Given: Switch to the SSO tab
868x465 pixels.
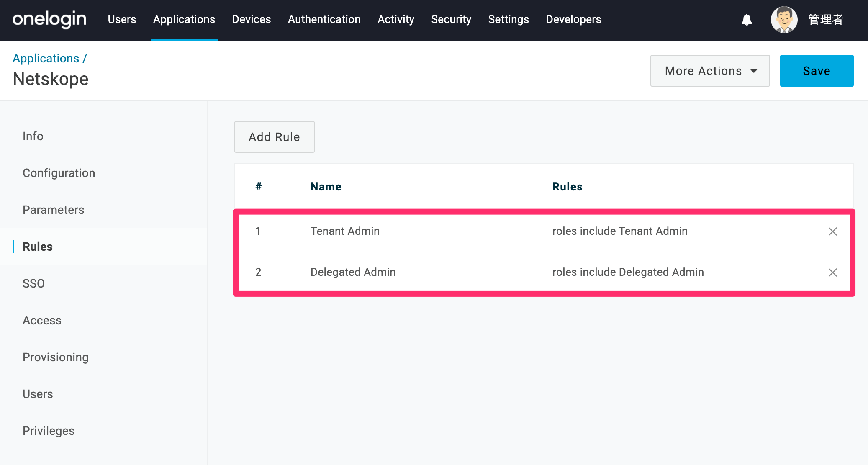Looking at the screenshot, I should 33,283.
